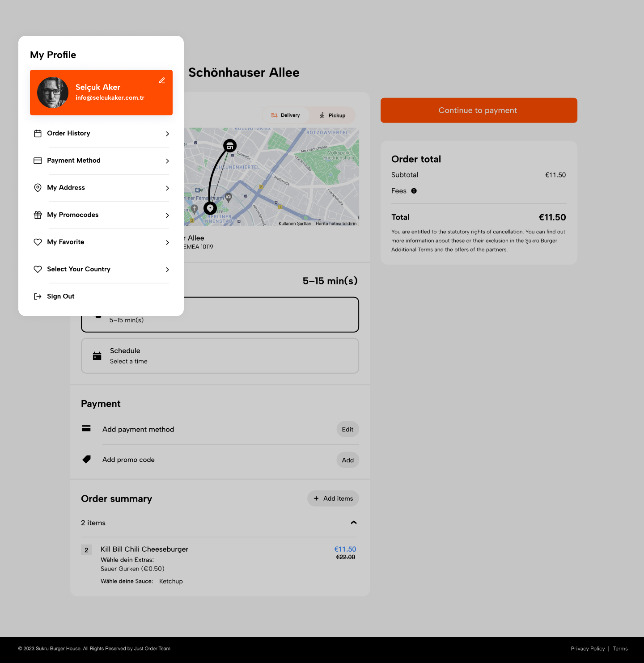This screenshot has width=644, height=663.
Task: Click the promo code tag icon
Action: pyautogui.click(x=87, y=459)
